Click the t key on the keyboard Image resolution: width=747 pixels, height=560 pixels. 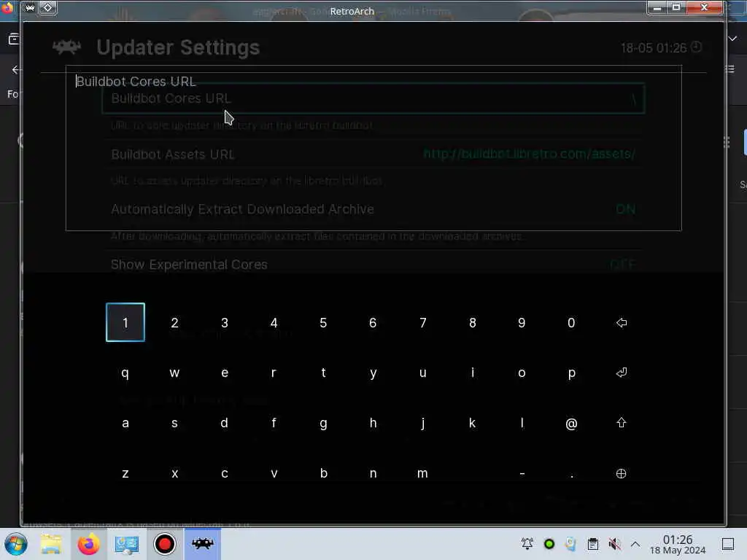[323, 373]
